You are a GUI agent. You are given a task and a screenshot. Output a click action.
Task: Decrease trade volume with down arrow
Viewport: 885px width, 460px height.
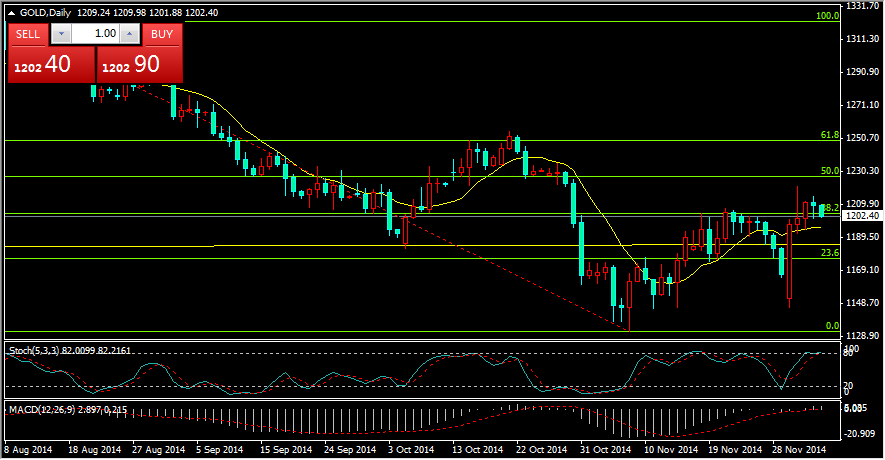click(60, 34)
